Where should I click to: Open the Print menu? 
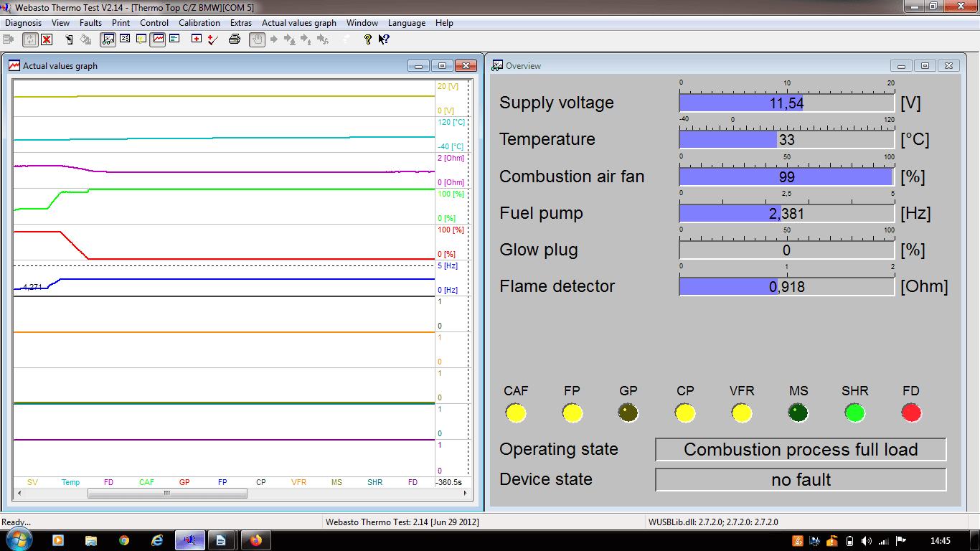pos(121,23)
